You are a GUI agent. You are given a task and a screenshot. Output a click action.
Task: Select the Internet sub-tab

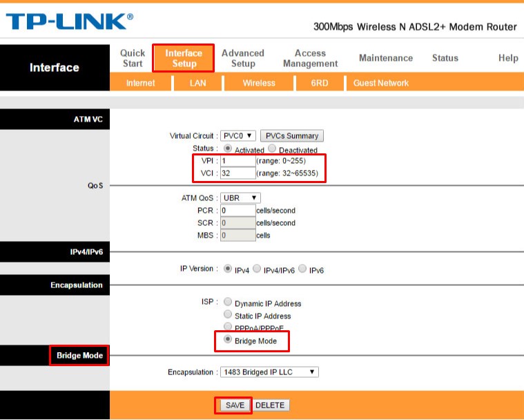140,83
